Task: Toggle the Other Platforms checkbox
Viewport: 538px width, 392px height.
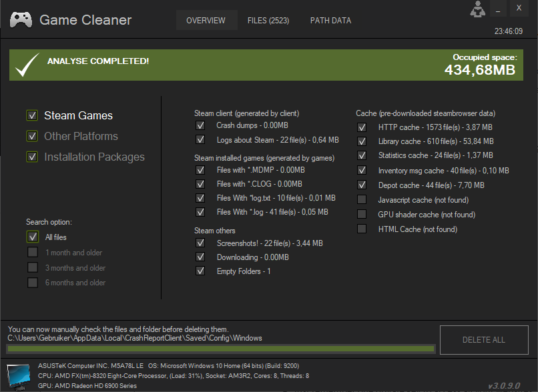Action: pyautogui.click(x=32, y=136)
